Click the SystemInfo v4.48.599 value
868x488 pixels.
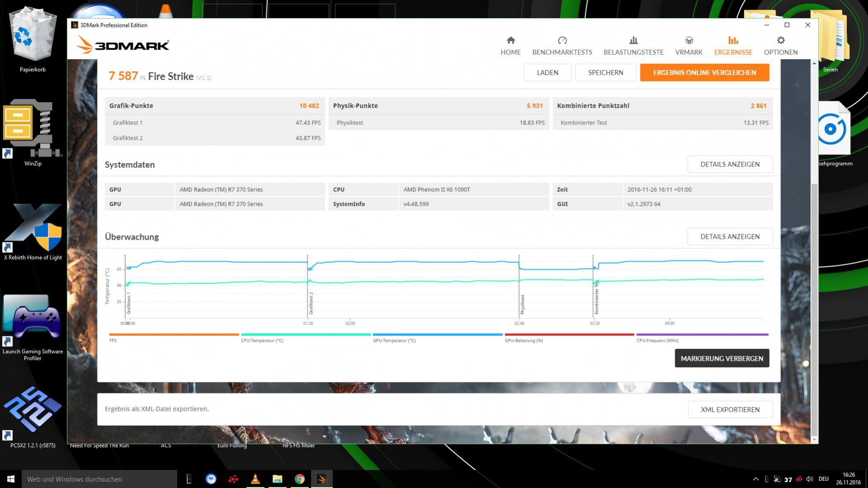coord(416,204)
